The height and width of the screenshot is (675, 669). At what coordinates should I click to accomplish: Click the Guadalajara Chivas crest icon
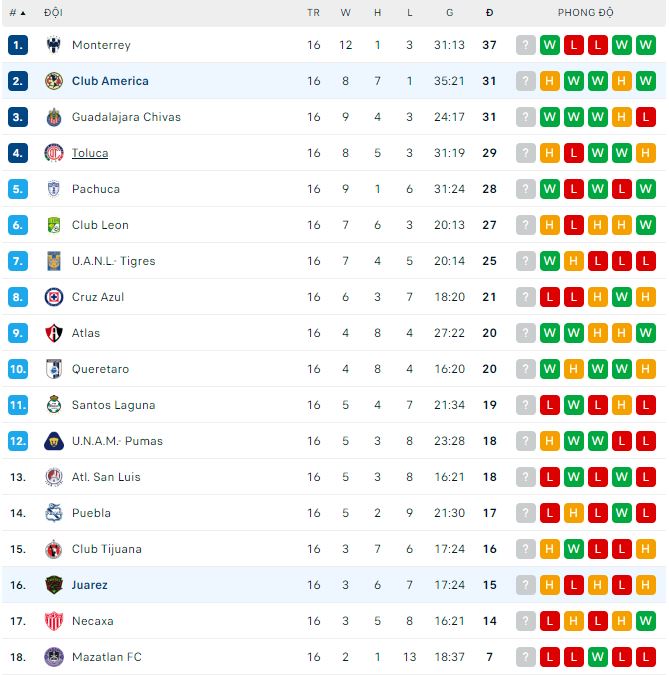click(x=54, y=117)
